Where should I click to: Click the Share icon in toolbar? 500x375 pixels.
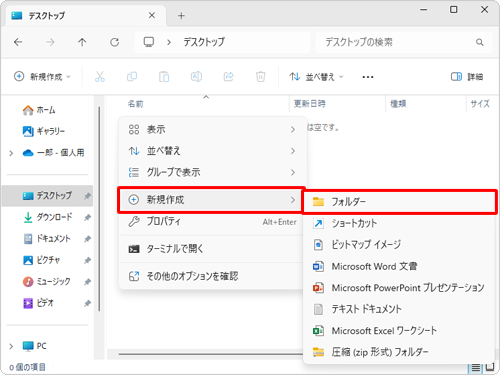coord(228,77)
